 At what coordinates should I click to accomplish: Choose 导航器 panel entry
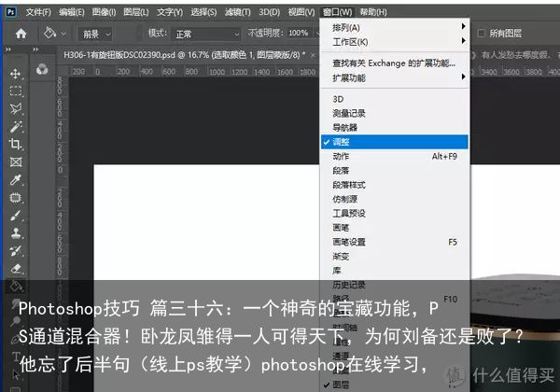coord(395,128)
